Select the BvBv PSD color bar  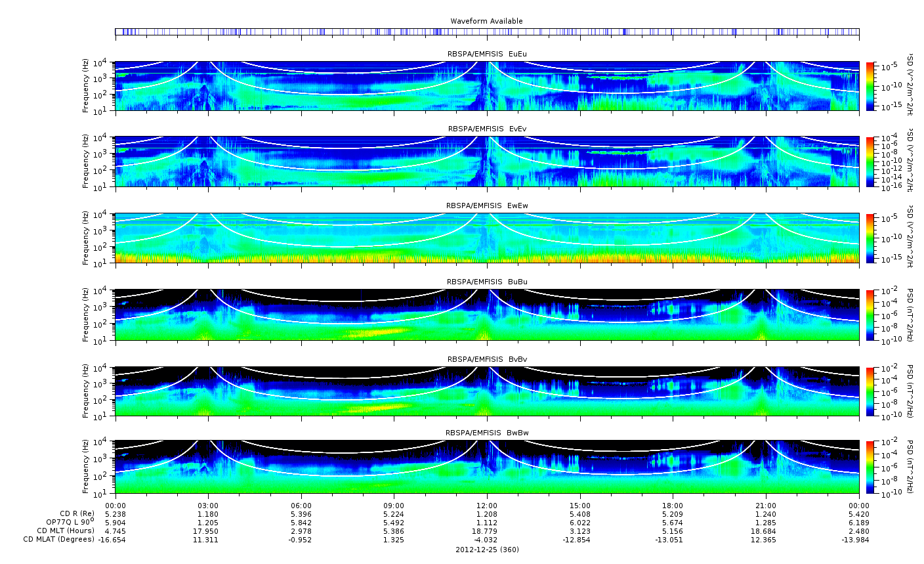click(x=870, y=391)
